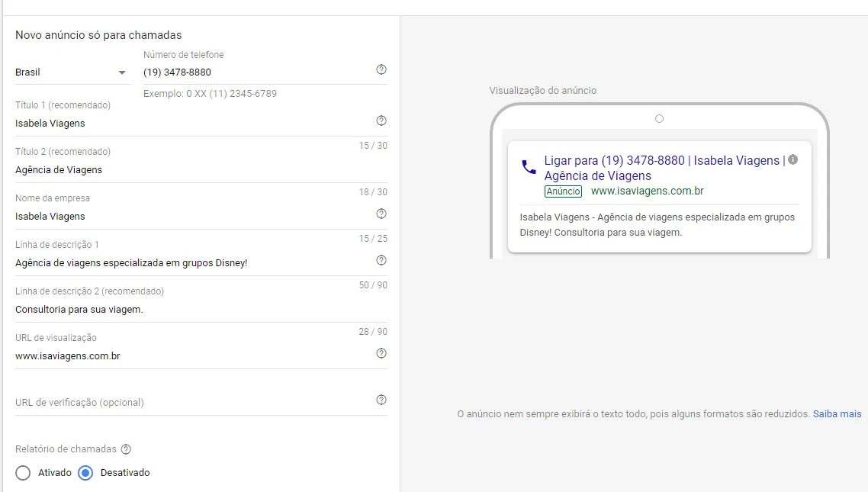Edit Título 2 field Agência de Viagens
The width and height of the screenshot is (868, 492).
[x=201, y=170]
